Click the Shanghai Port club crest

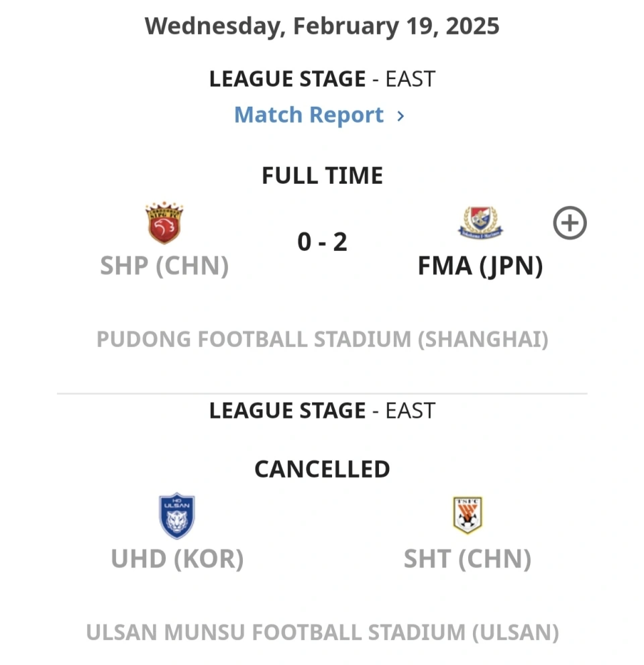click(164, 223)
